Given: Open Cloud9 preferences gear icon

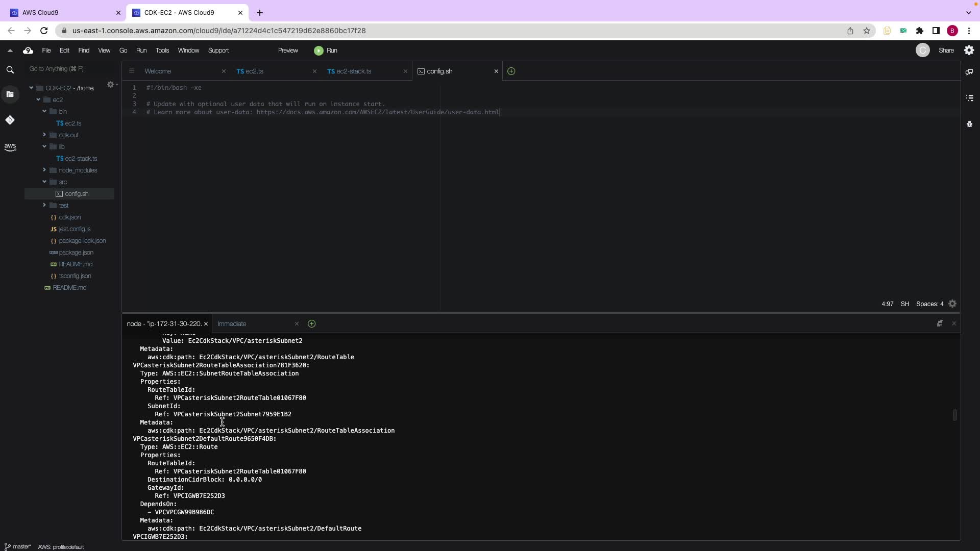Looking at the screenshot, I should 969,51.
